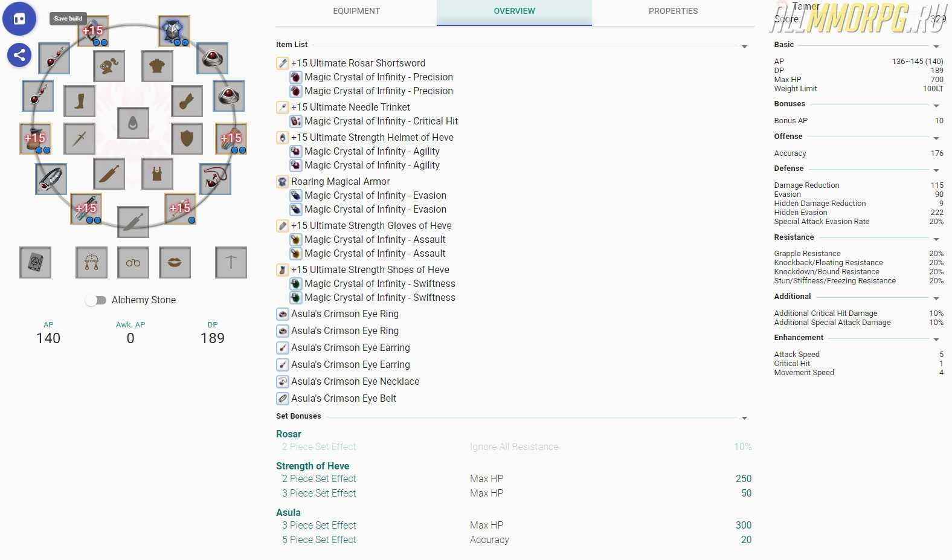Collapse the Defense stats section
952x560 pixels.
pos(936,170)
